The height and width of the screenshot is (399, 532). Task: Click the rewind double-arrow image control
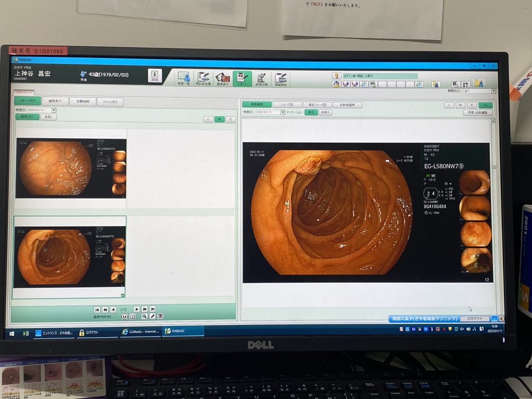[105, 310]
